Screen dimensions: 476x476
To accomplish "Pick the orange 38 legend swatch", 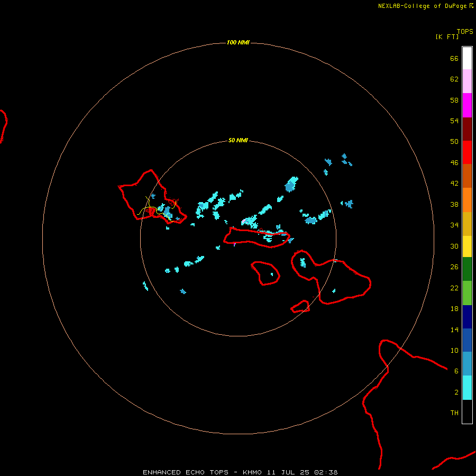I will (x=467, y=200).
